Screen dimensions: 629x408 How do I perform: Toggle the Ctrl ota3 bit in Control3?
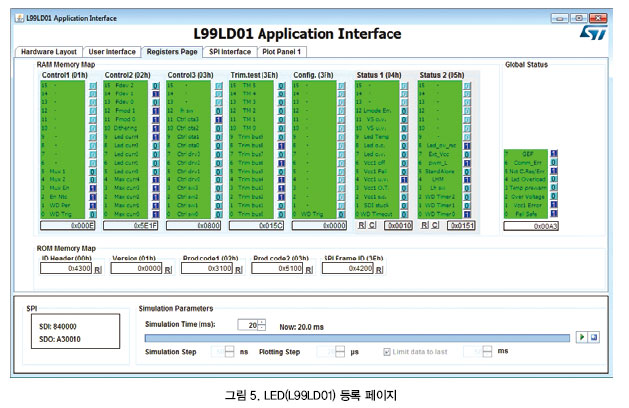tap(219, 120)
